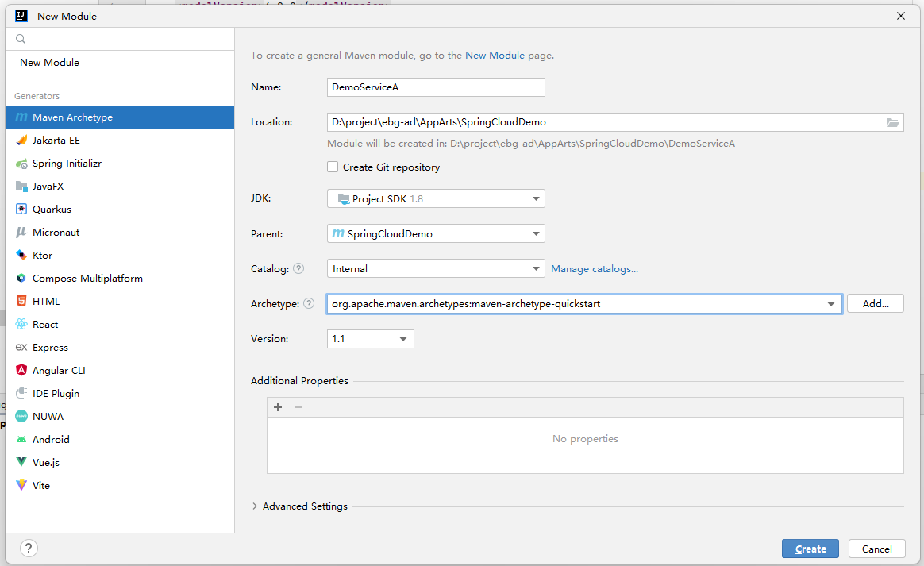Enable the Create Git repository checkbox
Viewport: 924px width, 566px height.
tap(333, 167)
